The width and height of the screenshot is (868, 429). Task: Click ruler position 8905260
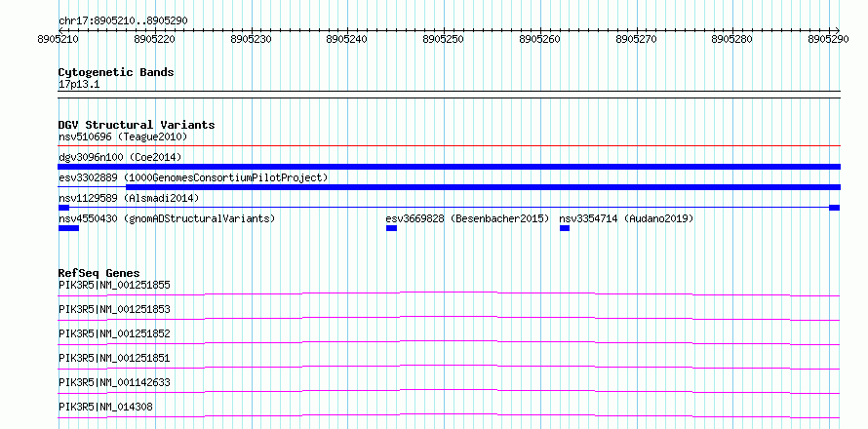click(540, 39)
